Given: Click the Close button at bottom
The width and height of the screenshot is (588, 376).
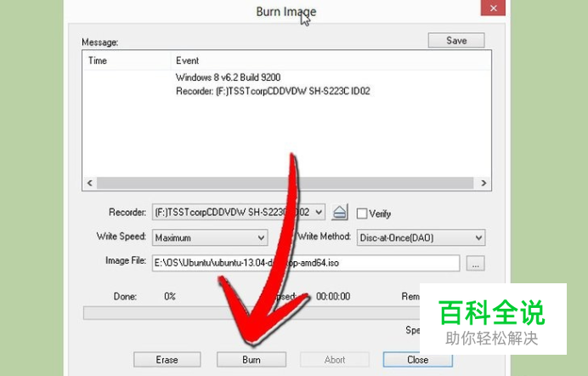Looking at the screenshot, I should pos(418,360).
